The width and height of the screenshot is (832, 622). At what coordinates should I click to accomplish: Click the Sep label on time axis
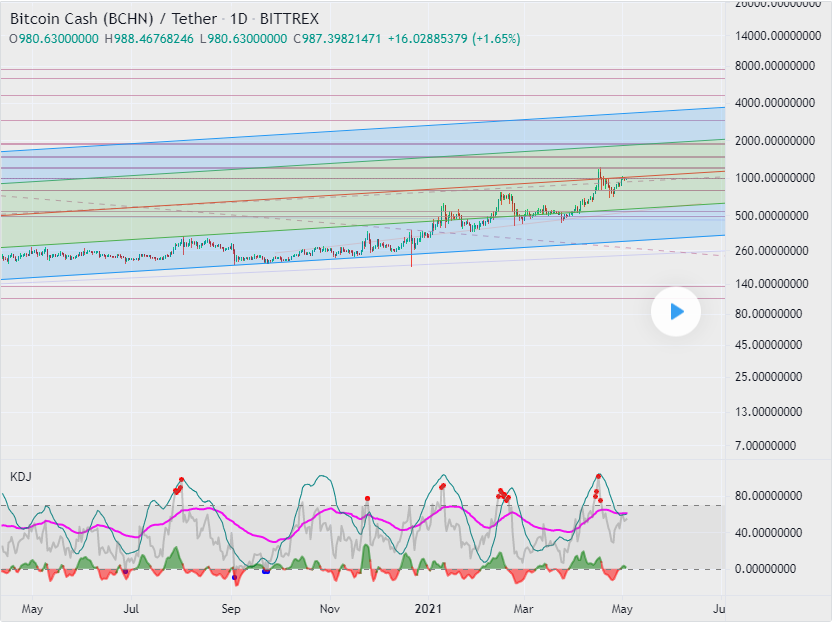(232, 607)
